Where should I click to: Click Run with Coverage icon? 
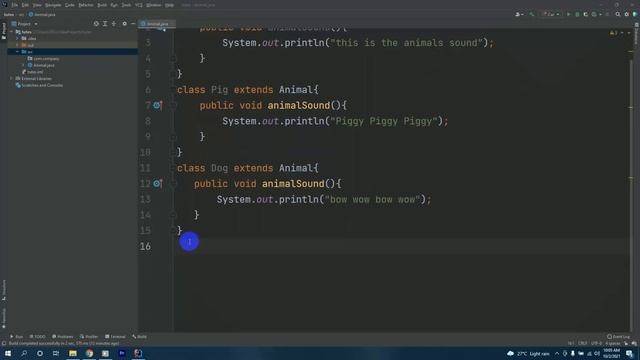586,14
